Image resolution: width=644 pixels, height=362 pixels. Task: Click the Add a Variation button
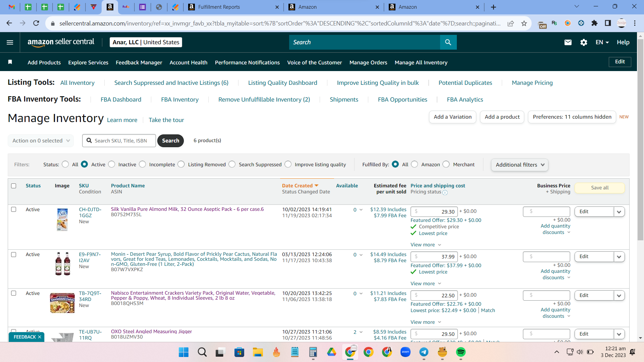pos(452,117)
